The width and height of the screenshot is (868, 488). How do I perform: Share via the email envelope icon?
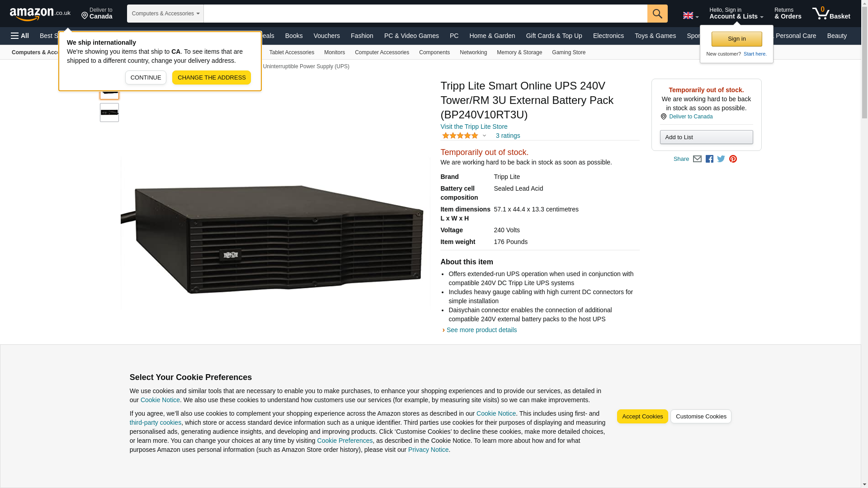(x=697, y=159)
